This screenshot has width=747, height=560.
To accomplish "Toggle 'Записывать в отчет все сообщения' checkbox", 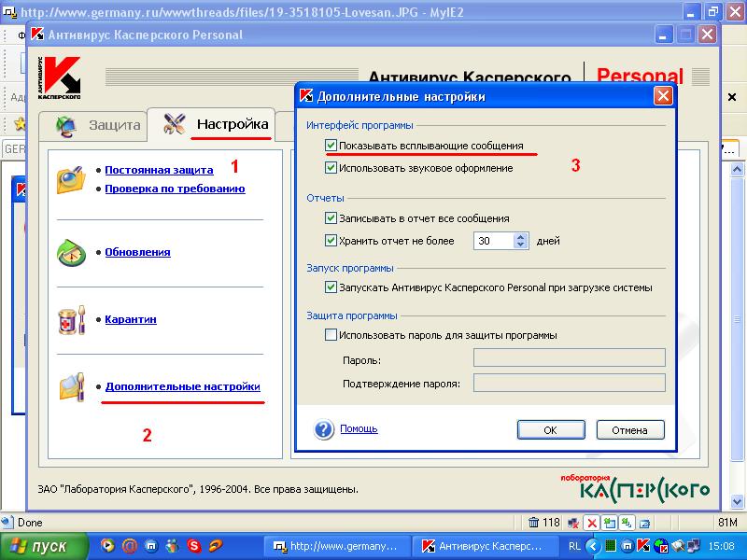I will click(x=331, y=217).
